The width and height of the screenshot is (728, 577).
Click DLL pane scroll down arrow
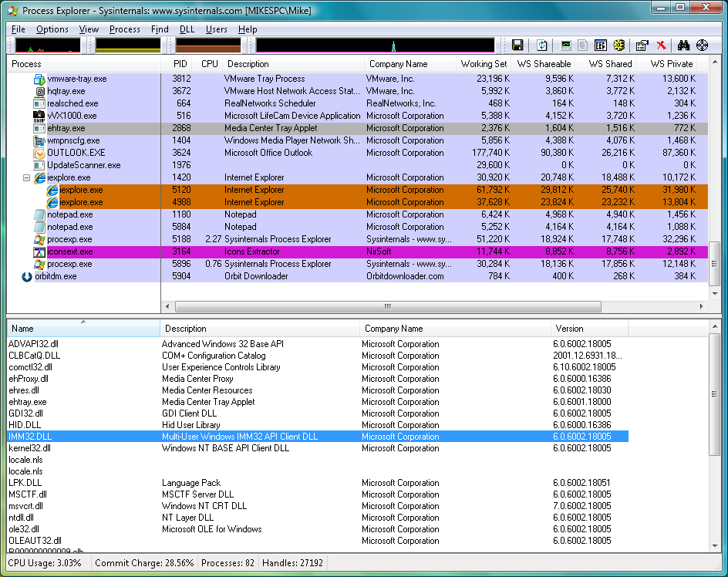(715, 546)
